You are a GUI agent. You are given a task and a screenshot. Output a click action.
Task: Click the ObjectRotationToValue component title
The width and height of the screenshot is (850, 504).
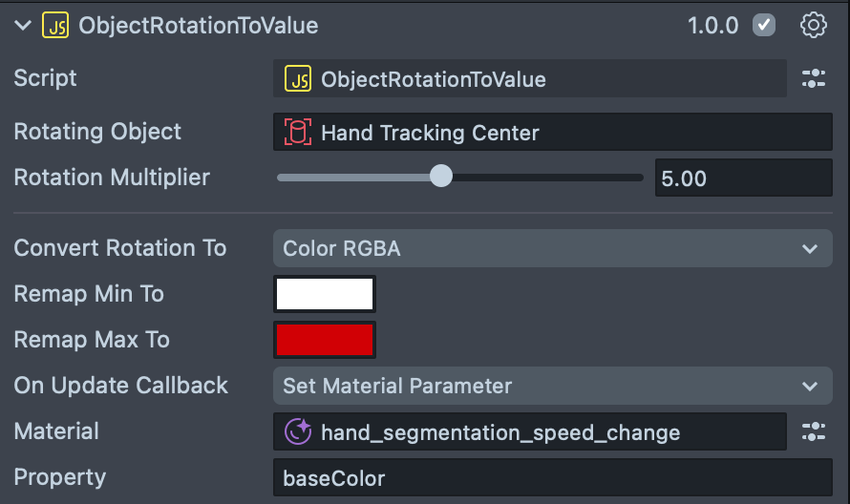coord(199,26)
